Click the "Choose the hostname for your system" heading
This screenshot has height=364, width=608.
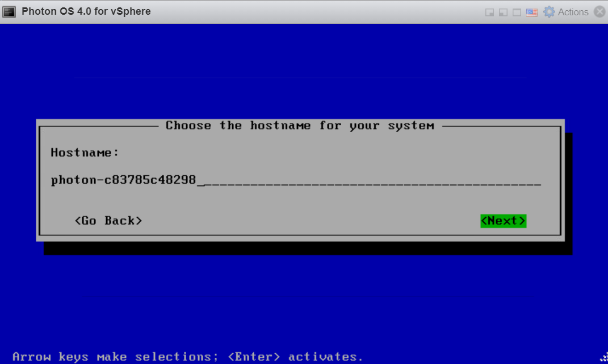[300, 126]
